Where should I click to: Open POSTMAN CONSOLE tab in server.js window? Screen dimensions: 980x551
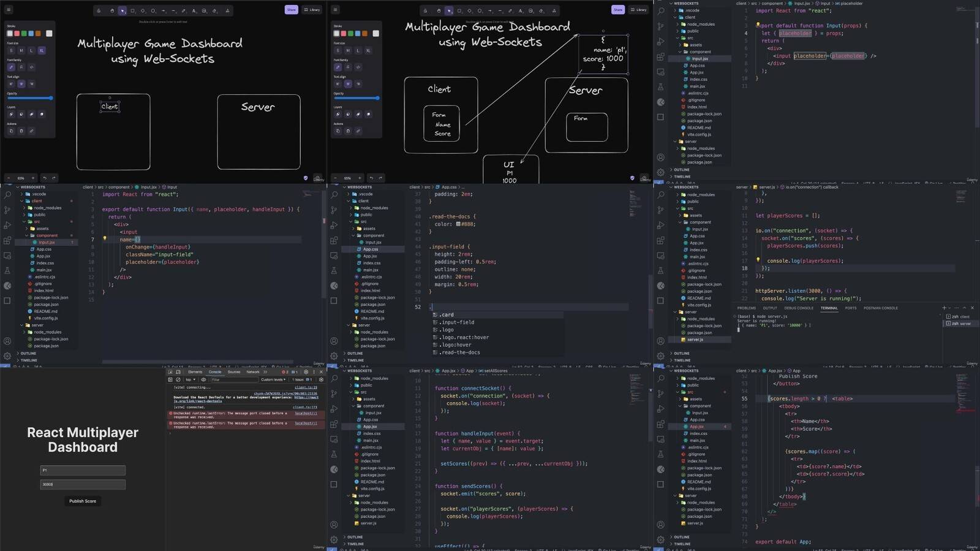880,308
